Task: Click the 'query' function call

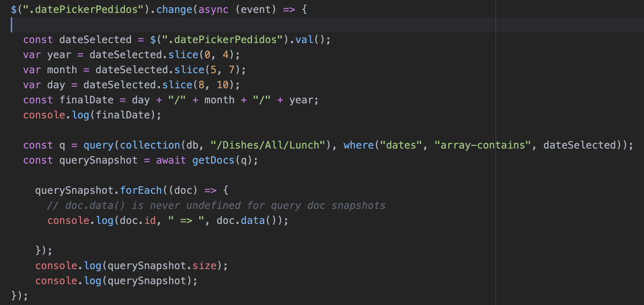Action: 98,145
